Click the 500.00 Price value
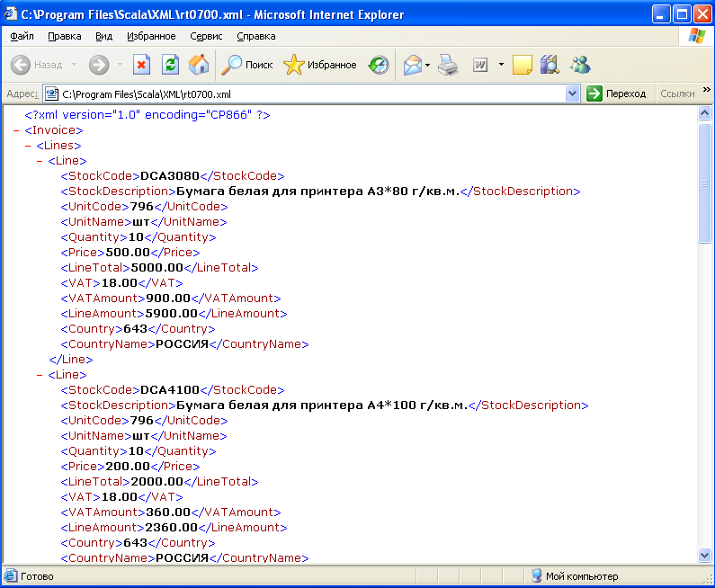Image resolution: width=715 pixels, height=588 pixels. point(128,253)
